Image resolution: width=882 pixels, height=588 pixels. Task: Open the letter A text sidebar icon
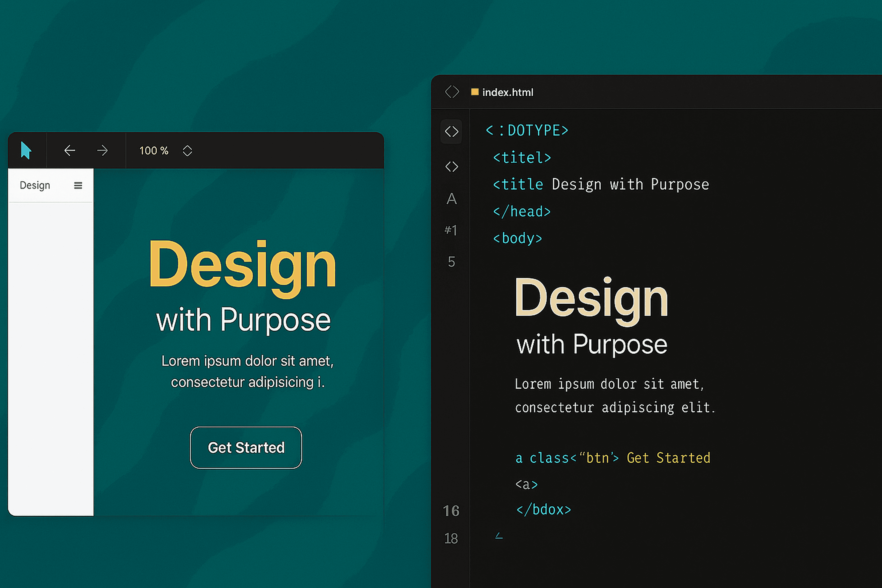(452, 199)
